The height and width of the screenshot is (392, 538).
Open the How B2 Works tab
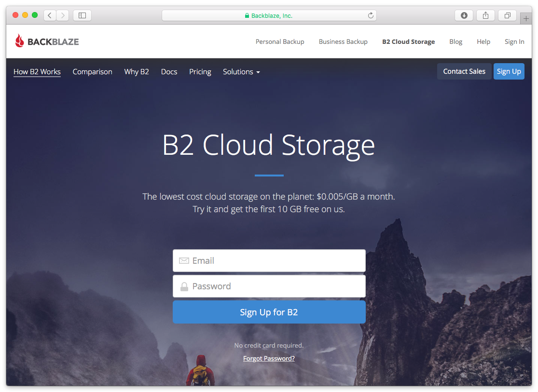37,72
